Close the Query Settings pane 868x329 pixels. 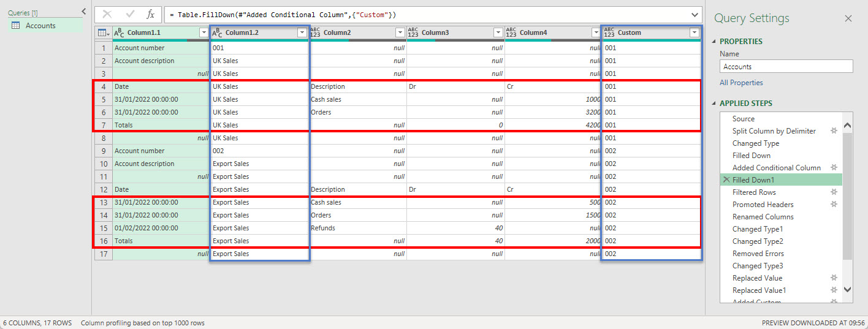pos(848,18)
